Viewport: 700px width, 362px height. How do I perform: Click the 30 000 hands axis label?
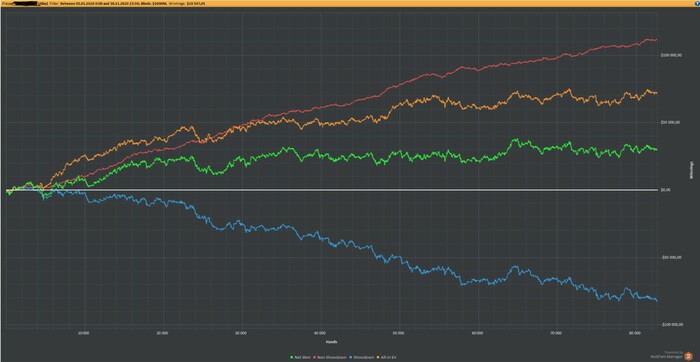click(x=241, y=333)
